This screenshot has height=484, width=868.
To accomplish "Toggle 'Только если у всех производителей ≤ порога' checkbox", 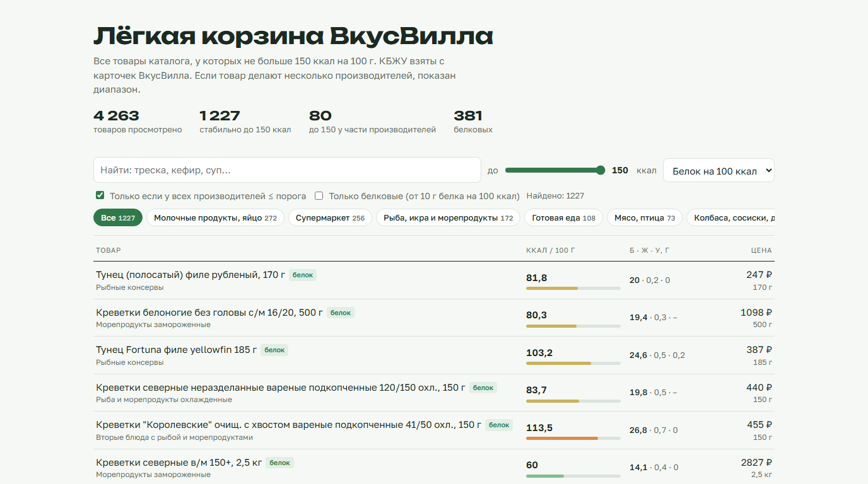I will [100, 195].
